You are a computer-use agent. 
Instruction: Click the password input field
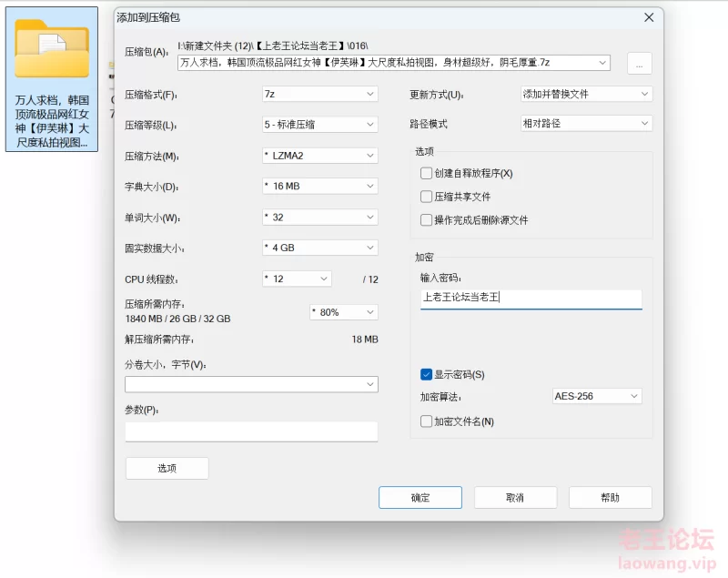click(x=531, y=298)
